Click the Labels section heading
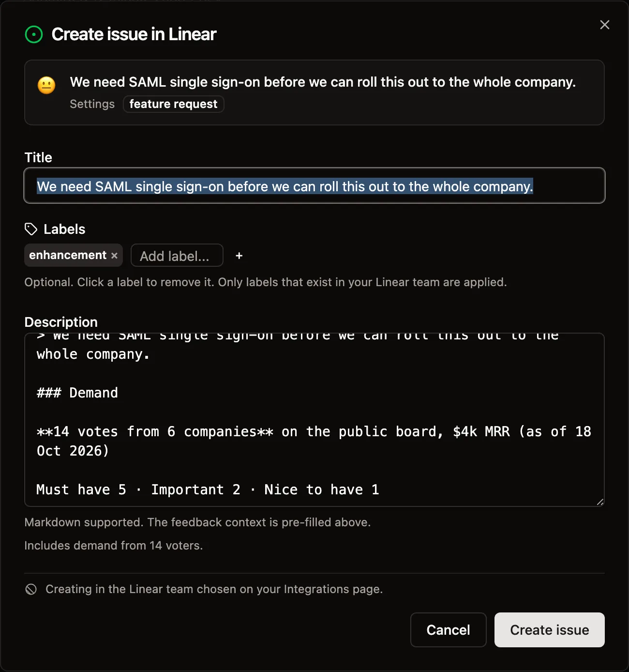 [64, 229]
